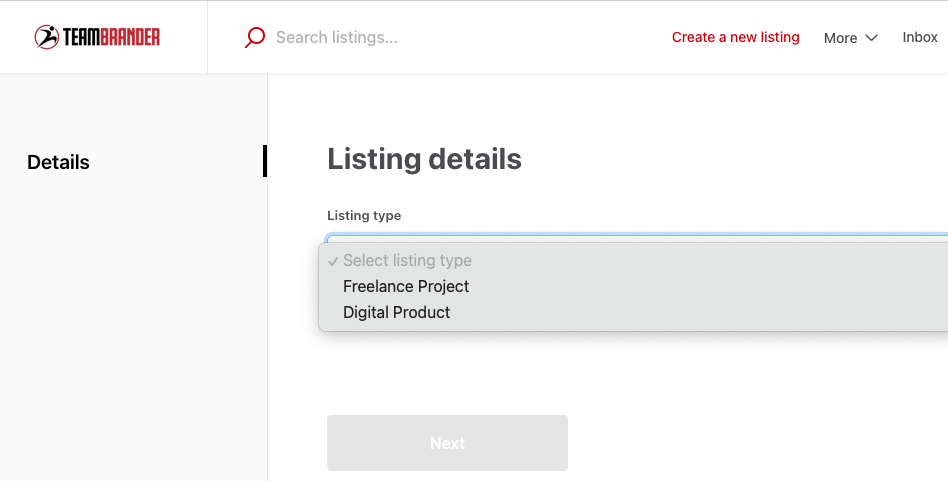Choose the Select listing type placeholder option
The height and width of the screenshot is (481, 948).
click(407, 260)
